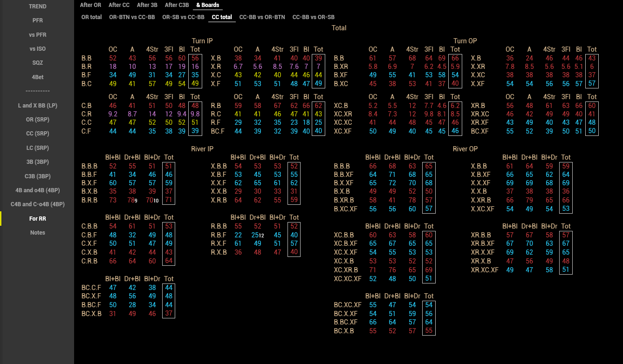Open CC (SRP) in the sidebar

pos(37,134)
